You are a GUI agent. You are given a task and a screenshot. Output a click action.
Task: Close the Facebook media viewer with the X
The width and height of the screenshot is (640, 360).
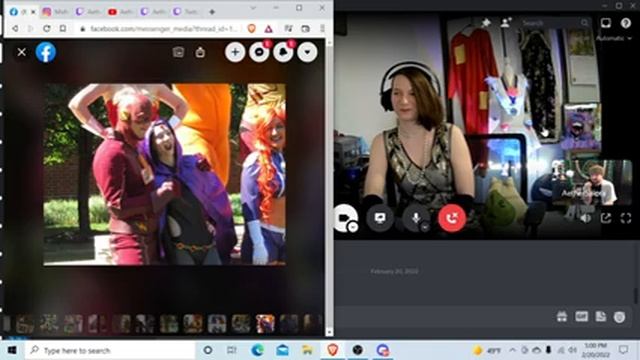point(22,52)
